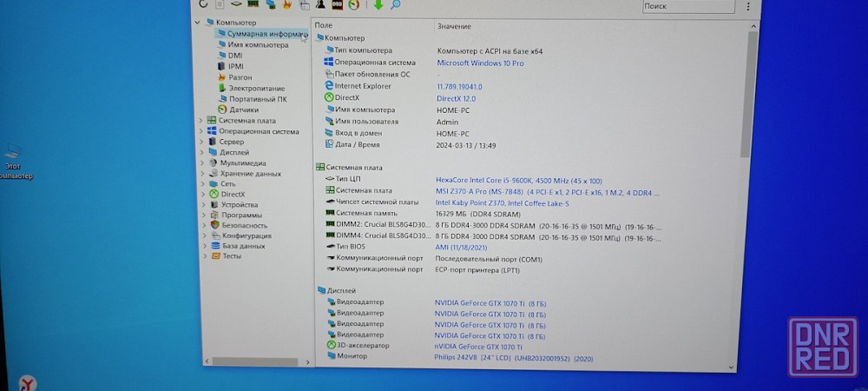868x391 pixels.
Task: Click the magnifier driver updates icon
Action: coord(395,4)
